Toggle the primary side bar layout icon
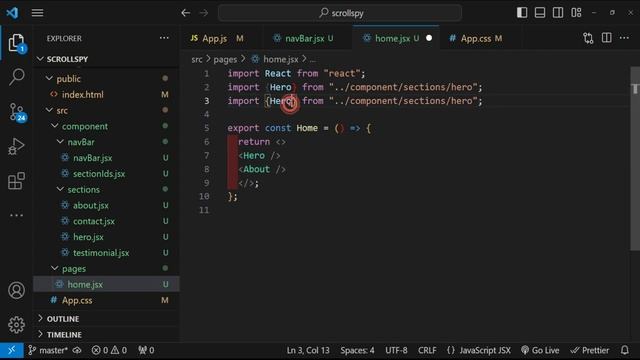The width and height of the screenshot is (640, 360). tap(522, 13)
